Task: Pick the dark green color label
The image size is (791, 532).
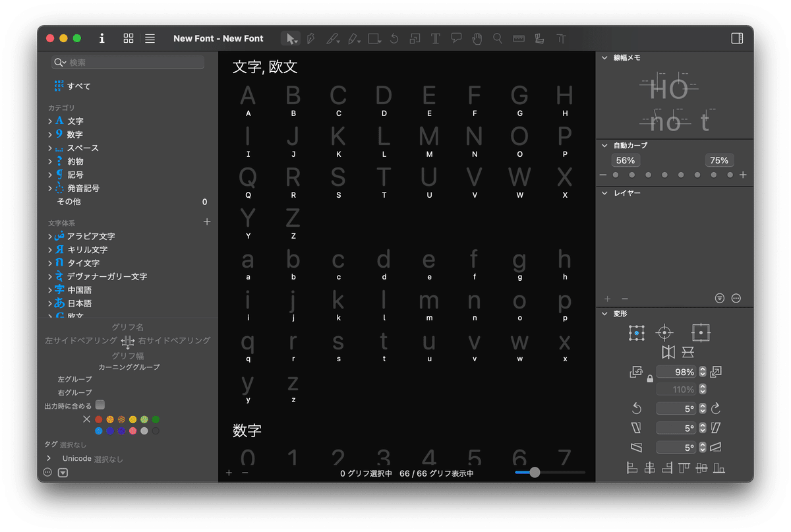Action: point(156,419)
